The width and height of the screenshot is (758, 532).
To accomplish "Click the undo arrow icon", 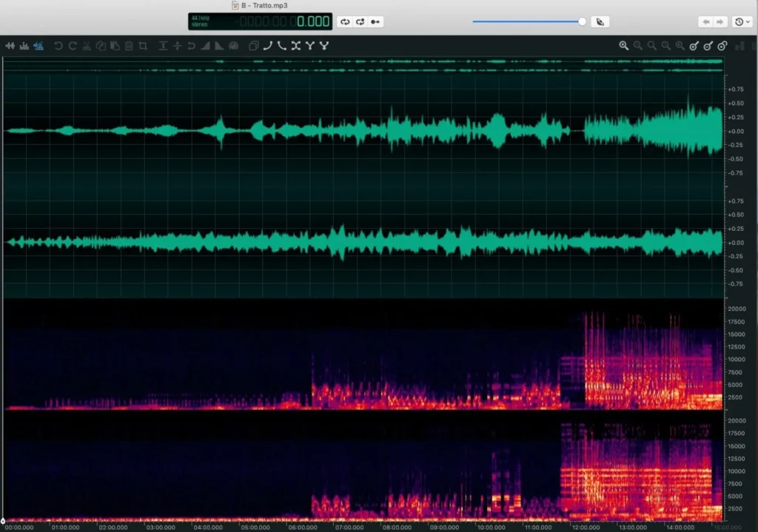I will [x=58, y=46].
